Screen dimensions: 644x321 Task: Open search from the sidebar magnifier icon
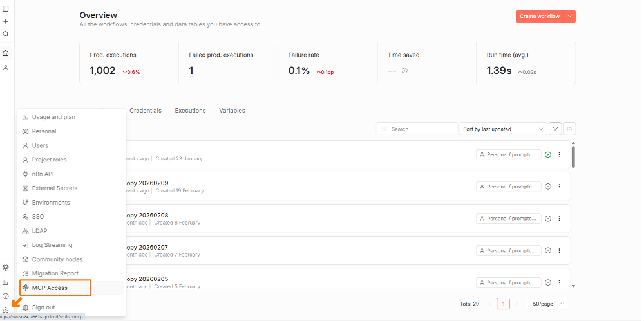[x=6, y=34]
